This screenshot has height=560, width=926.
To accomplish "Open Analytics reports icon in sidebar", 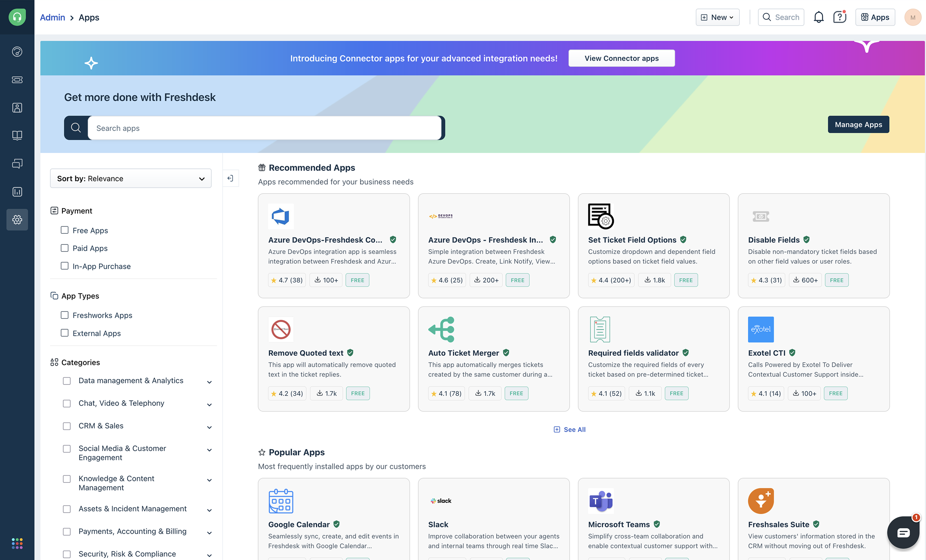I will click(x=17, y=192).
